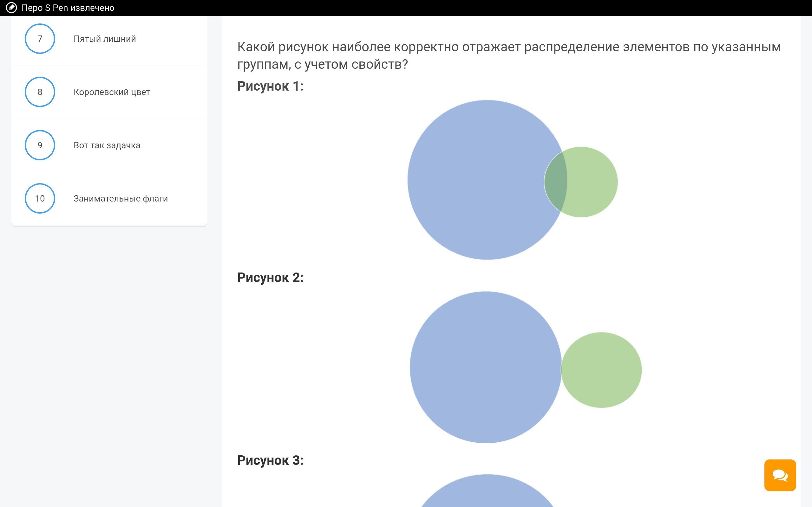Image resolution: width=812 pixels, height=507 pixels.
Task: Click the overlap region in Рисунок 1
Action: pyautogui.click(x=556, y=182)
